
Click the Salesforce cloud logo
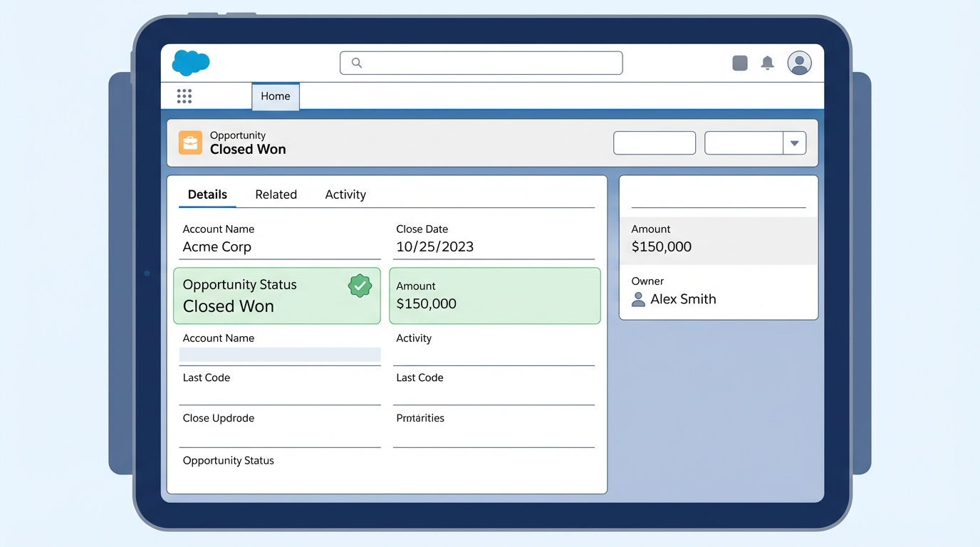pyautogui.click(x=190, y=63)
